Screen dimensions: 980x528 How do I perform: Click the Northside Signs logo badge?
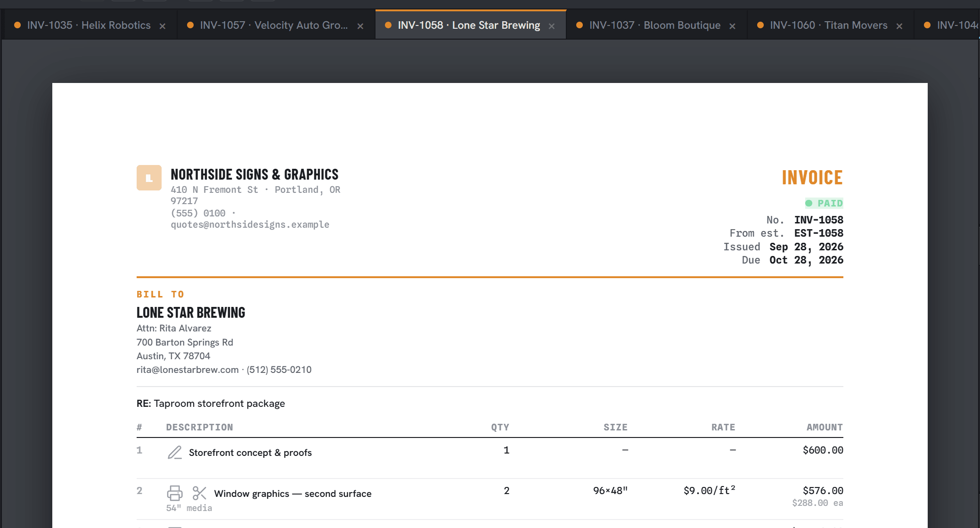point(149,178)
